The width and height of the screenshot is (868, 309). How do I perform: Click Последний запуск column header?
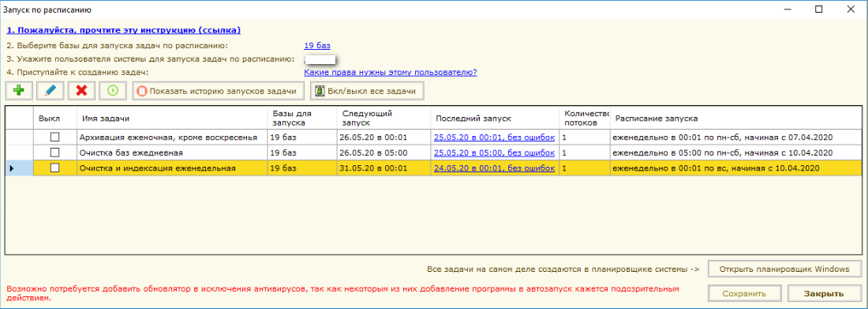(x=495, y=119)
